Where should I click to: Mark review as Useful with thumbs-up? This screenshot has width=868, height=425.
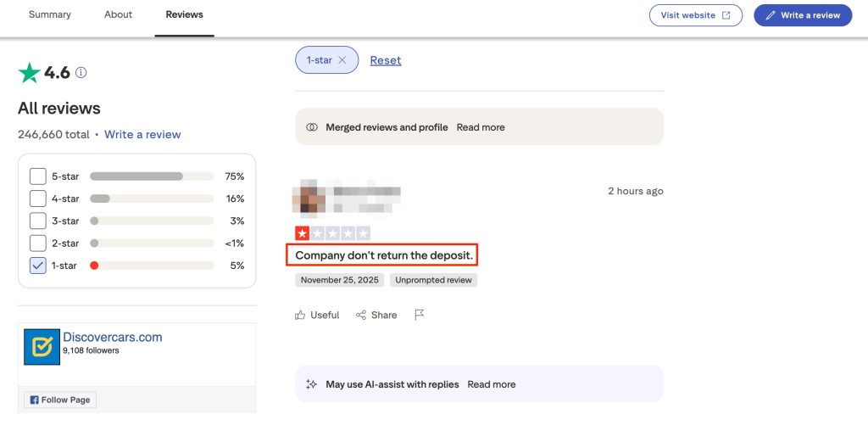300,315
